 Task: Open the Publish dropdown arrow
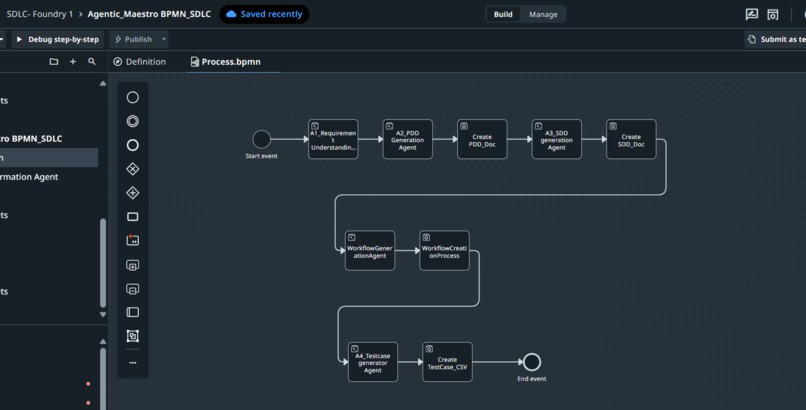(x=164, y=39)
